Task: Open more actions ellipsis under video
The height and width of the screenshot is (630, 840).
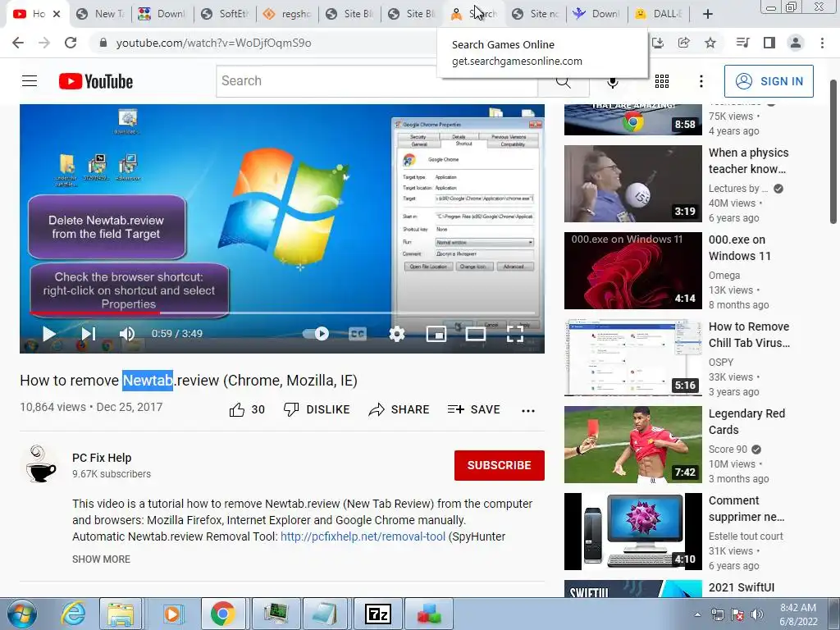Action: (528, 411)
